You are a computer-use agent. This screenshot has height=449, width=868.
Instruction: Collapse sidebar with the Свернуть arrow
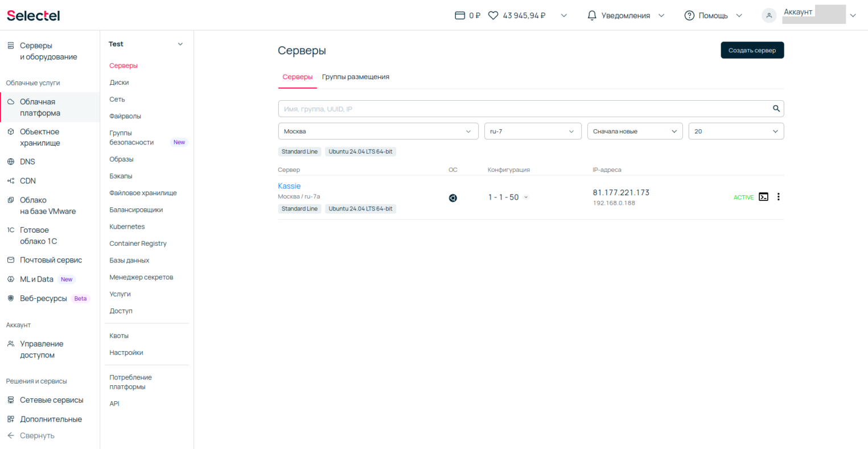(11, 435)
